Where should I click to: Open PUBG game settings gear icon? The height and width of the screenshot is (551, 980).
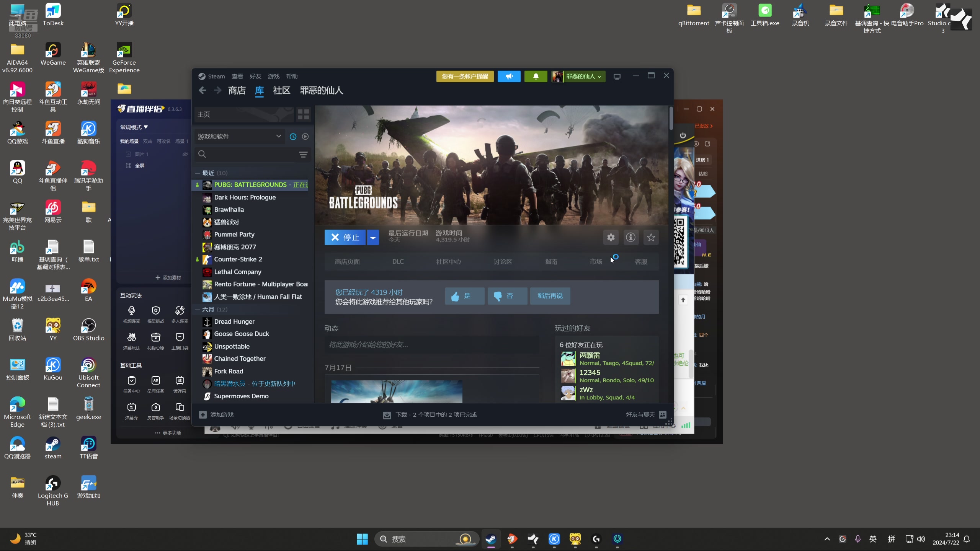[x=611, y=237]
